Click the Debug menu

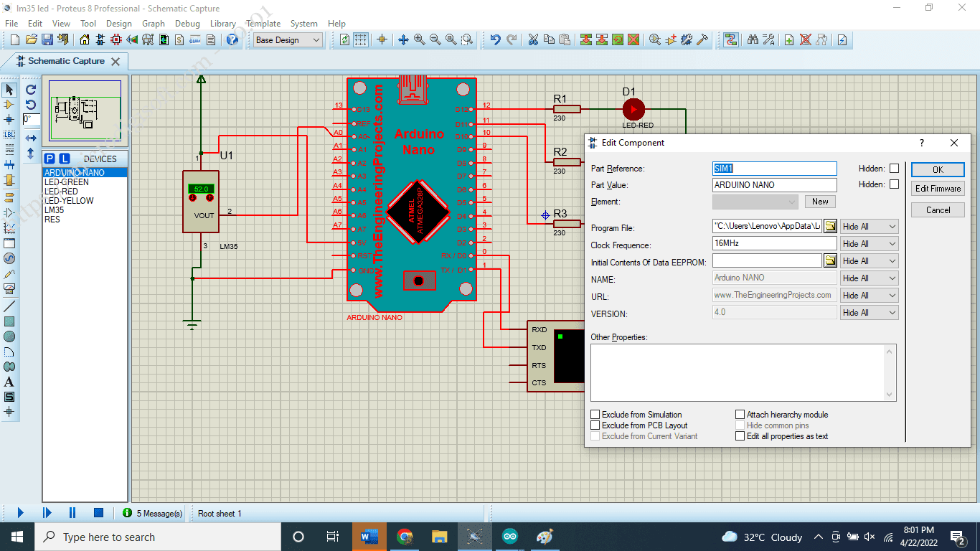click(x=187, y=23)
